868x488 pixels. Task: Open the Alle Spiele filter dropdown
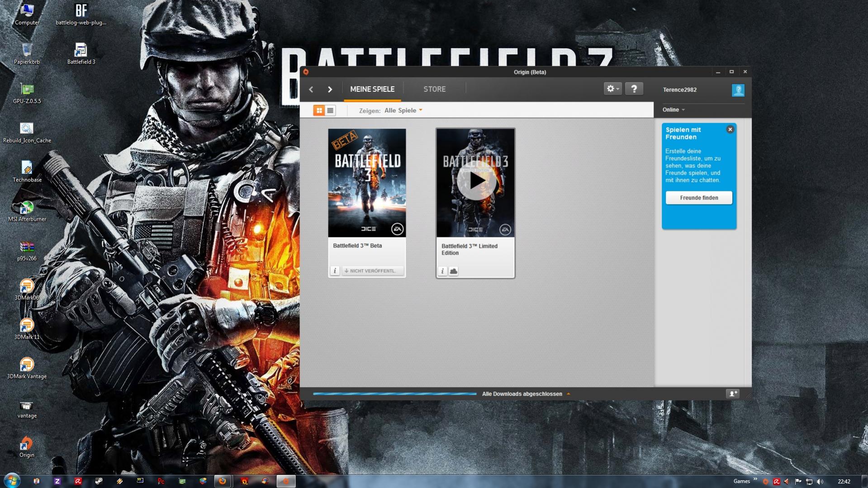pos(403,110)
